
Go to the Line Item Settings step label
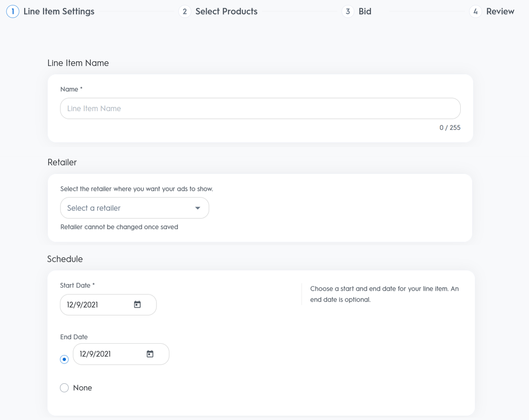coord(59,11)
